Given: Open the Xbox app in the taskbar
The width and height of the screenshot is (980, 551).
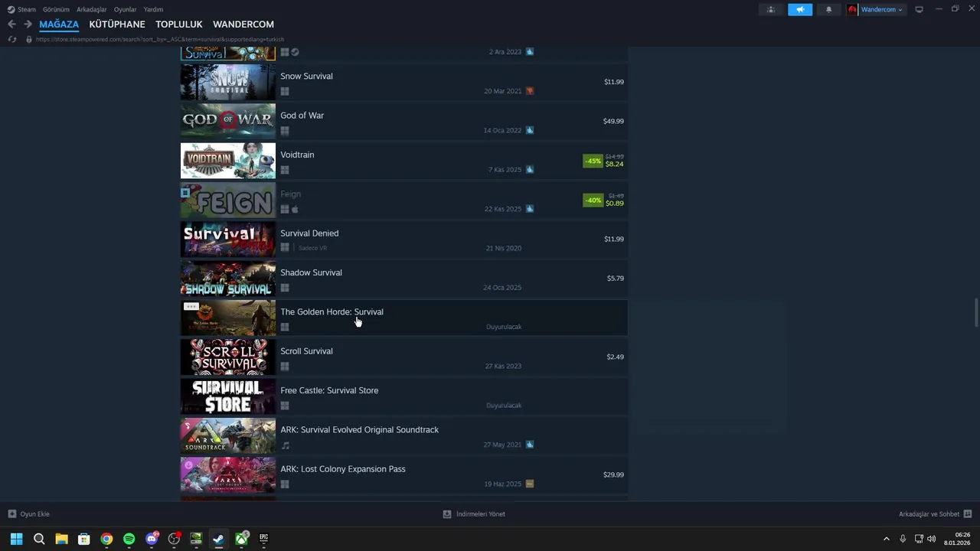Looking at the screenshot, I should [241, 539].
